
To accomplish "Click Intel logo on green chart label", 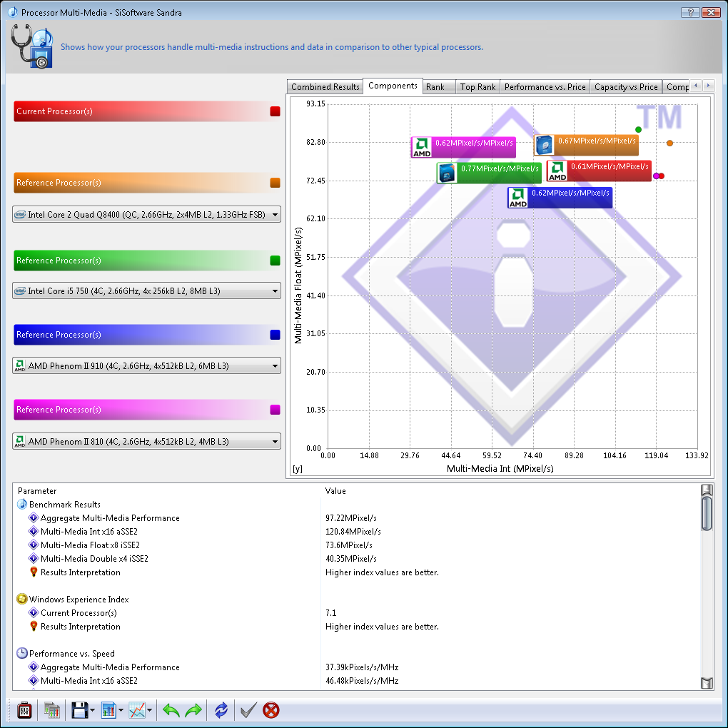I will tap(447, 173).
